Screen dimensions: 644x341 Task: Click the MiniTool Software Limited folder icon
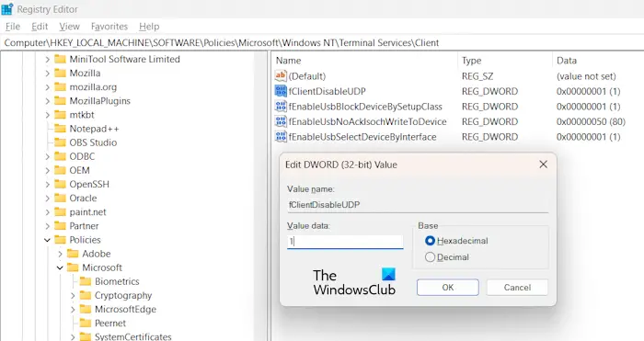pyautogui.click(x=60, y=59)
